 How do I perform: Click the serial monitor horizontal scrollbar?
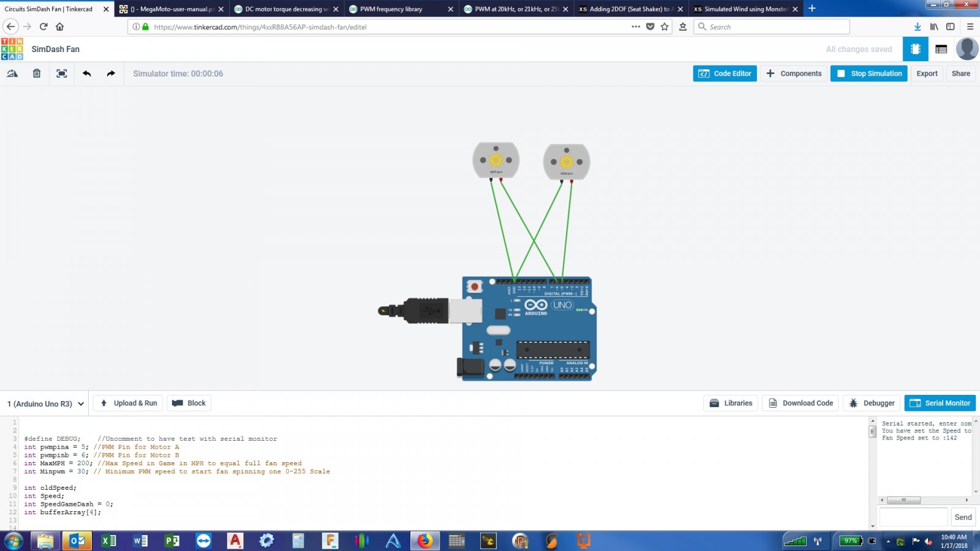coord(903,500)
